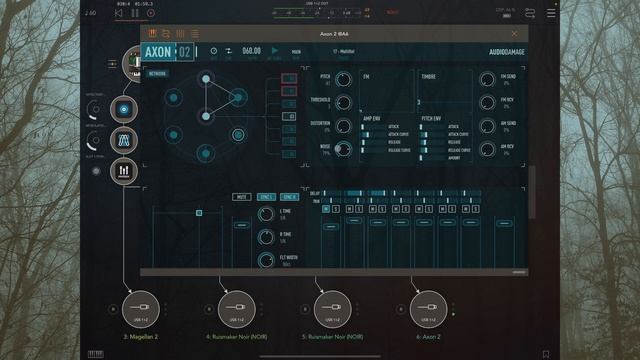Open MIDI routing icon in Axon header
Image resolution: width=640 pixels, height=360 pixels.
(x=166, y=33)
